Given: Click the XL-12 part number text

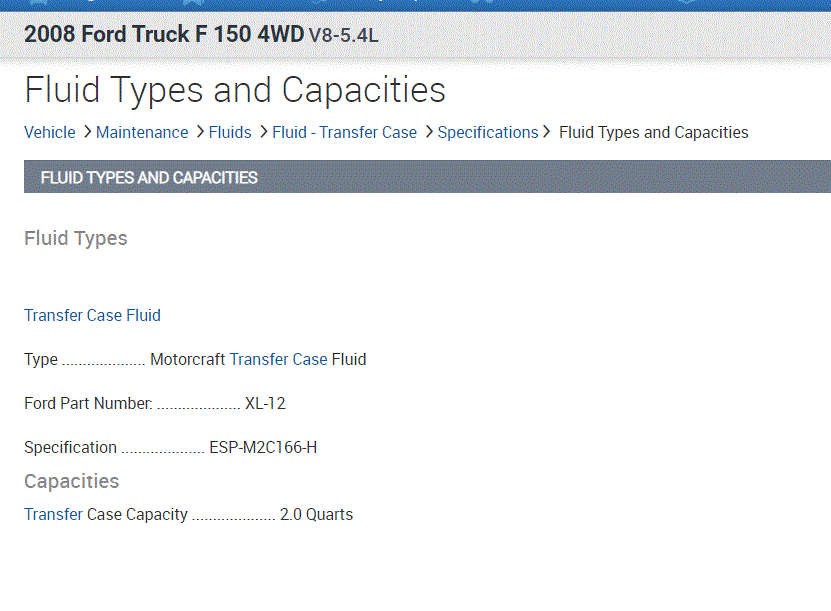Looking at the screenshot, I should click(x=265, y=403).
